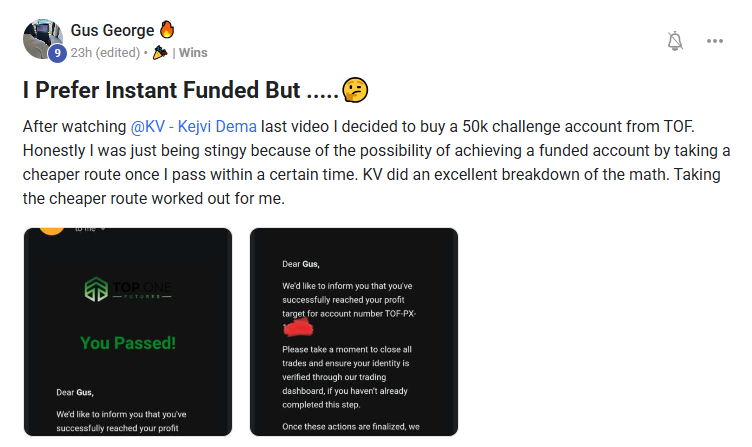Open the three-dot post options menu
Image resolution: width=752 pixels, height=447 pixels.
715,41
